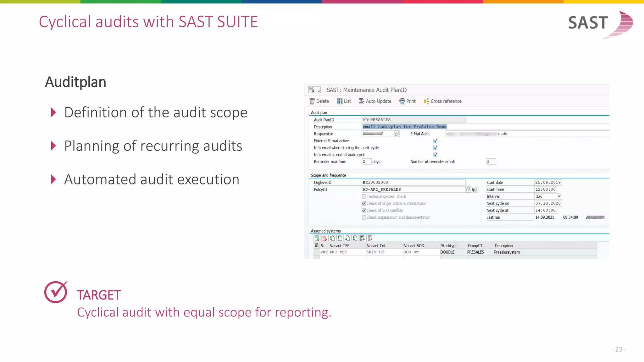This screenshot has height=362, width=644.
Task: Open the search help icon next to PolicyID
Action: tap(468, 189)
